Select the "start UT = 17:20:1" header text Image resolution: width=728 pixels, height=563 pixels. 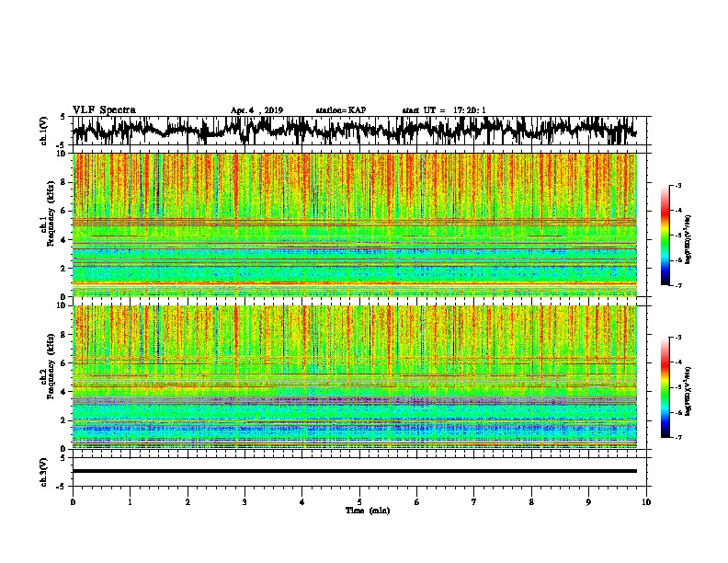pos(444,110)
